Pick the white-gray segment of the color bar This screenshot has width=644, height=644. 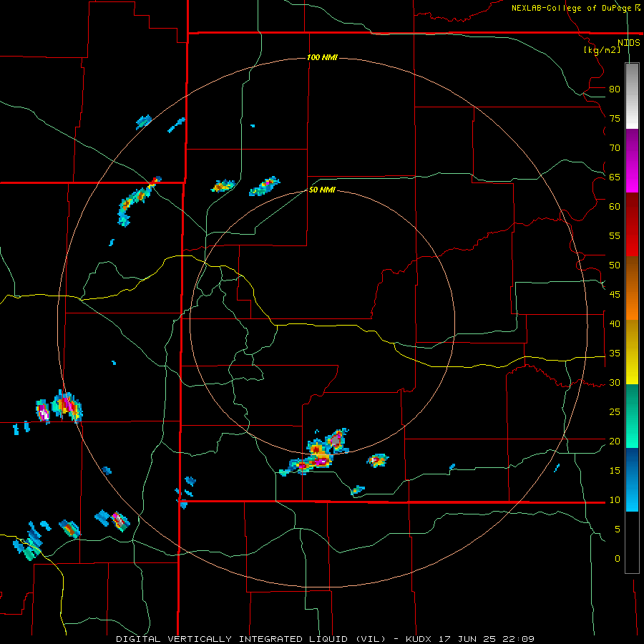(x=632, y=97)
